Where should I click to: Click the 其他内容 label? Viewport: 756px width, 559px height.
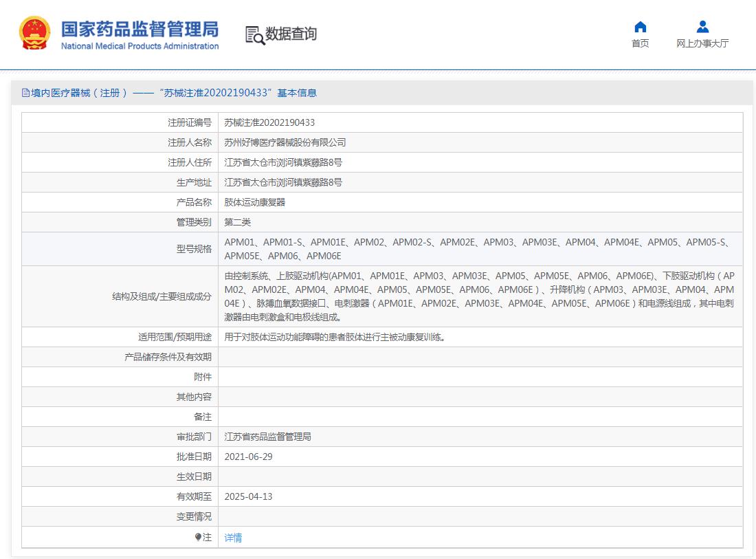point(194,397)
